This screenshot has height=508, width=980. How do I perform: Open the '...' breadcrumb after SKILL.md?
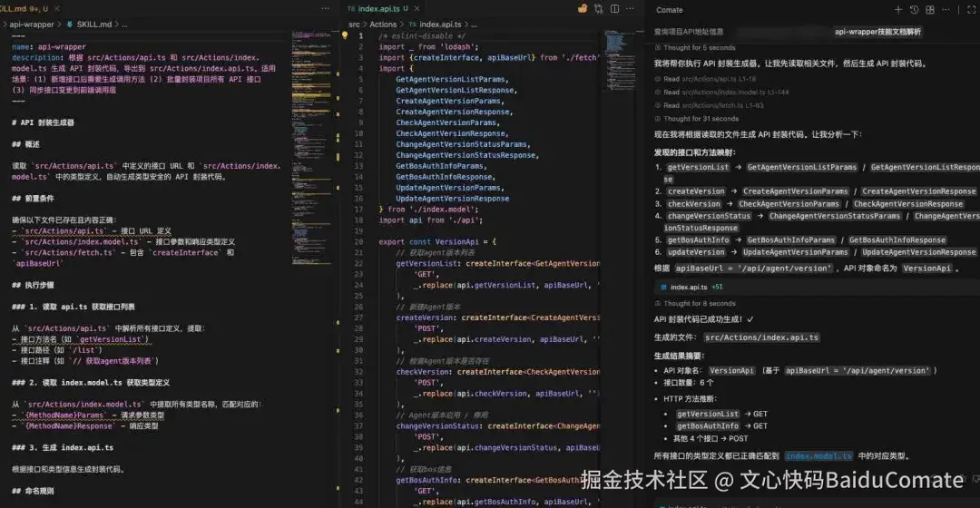coord(124,24)
